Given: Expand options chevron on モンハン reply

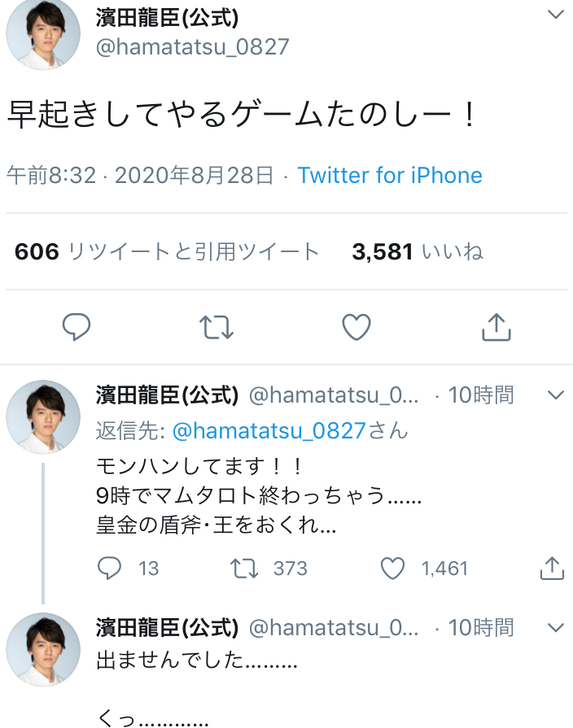Looking at the screenshot, I should coord(556,395).
